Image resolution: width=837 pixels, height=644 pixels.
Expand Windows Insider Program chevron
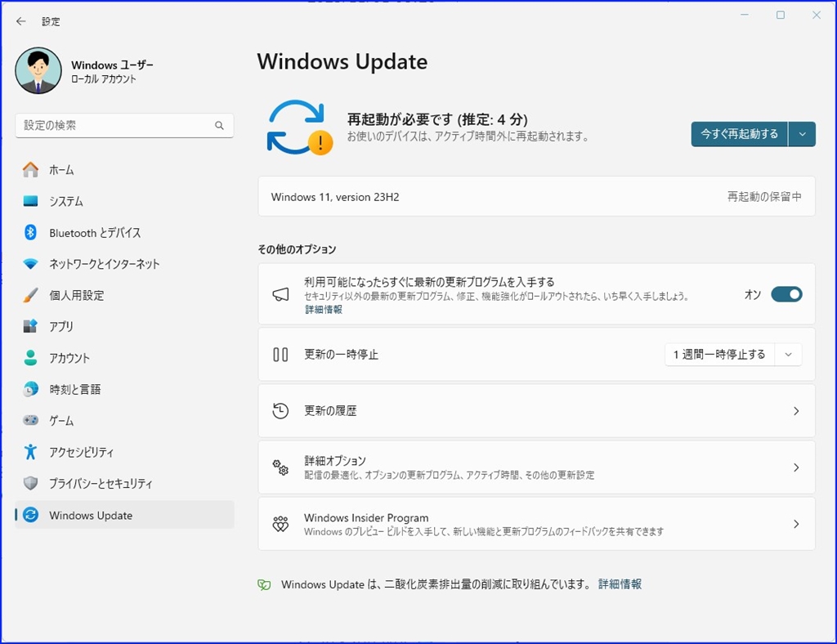(x=796, y=524)
